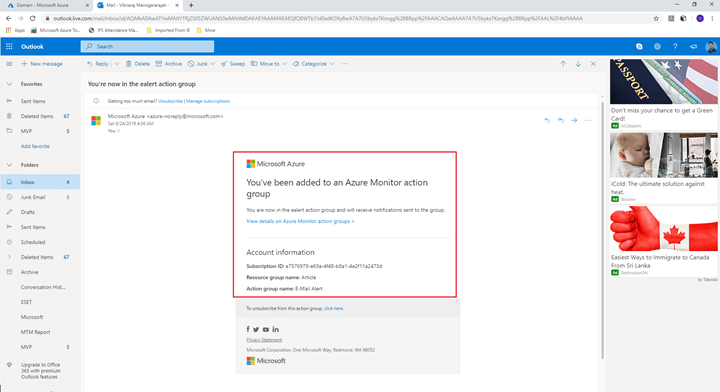Click the 'click here' unsubscribe link
Screen dimensions: 720x392
(333, 308)
